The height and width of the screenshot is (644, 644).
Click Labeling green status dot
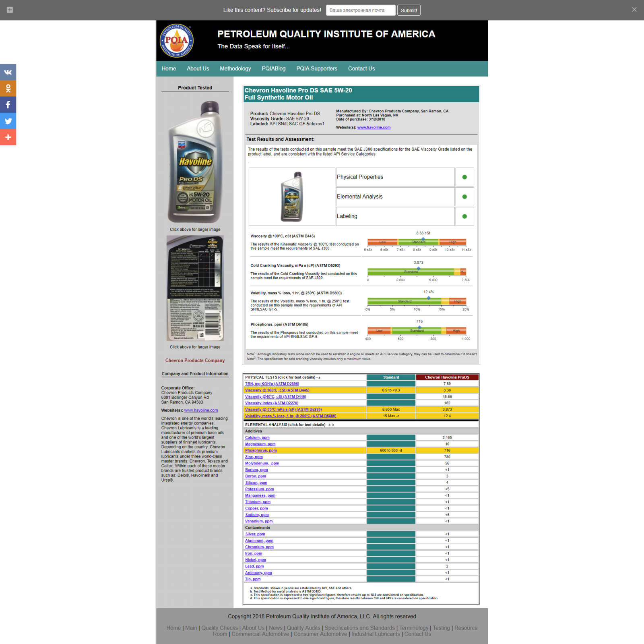point(464,216)
